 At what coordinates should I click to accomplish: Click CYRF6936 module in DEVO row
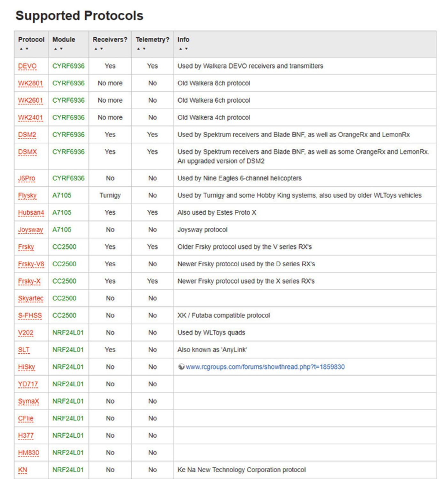[68, 66]
